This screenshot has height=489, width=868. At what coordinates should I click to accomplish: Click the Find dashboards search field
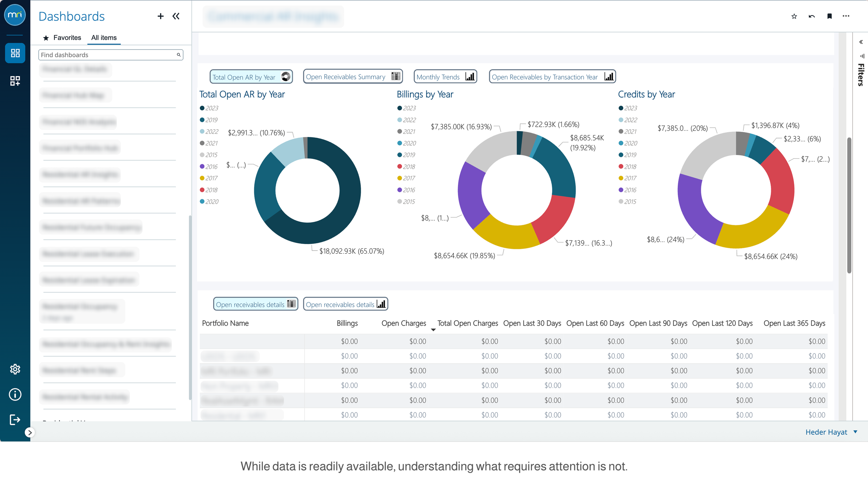(108, 55)
